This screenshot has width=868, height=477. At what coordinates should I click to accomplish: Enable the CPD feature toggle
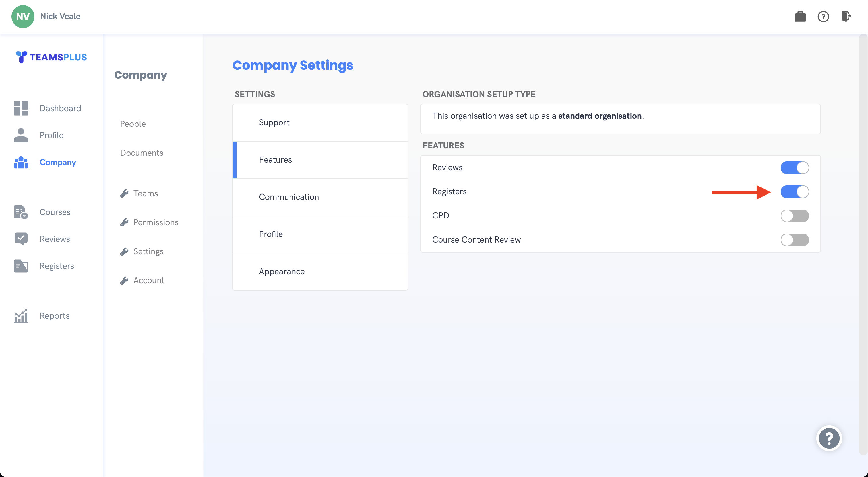tap(794, 216)
